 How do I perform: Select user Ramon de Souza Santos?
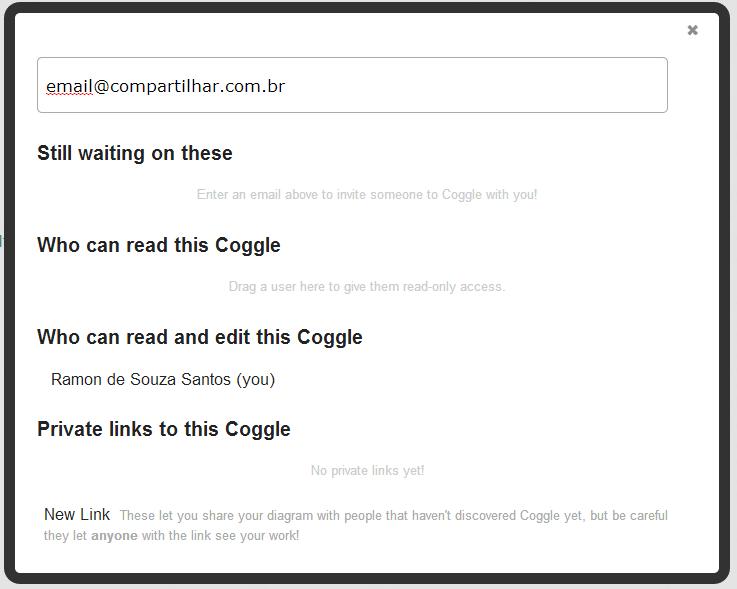click(142, 379)
